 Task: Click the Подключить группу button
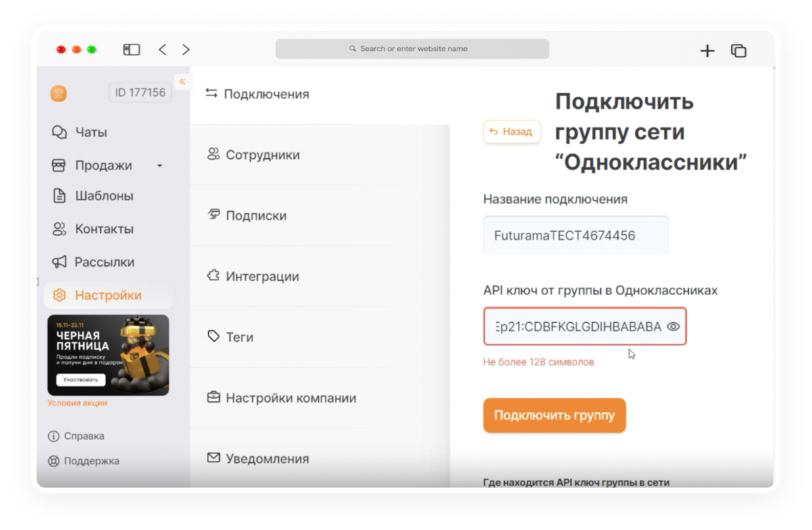tap(554, 415)
